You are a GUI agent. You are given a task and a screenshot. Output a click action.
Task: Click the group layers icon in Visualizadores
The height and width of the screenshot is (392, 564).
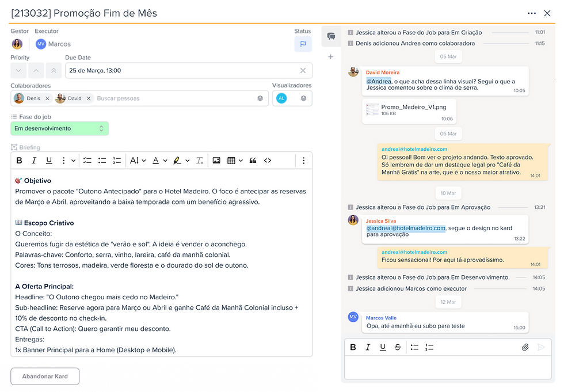(x=304, y=98)
